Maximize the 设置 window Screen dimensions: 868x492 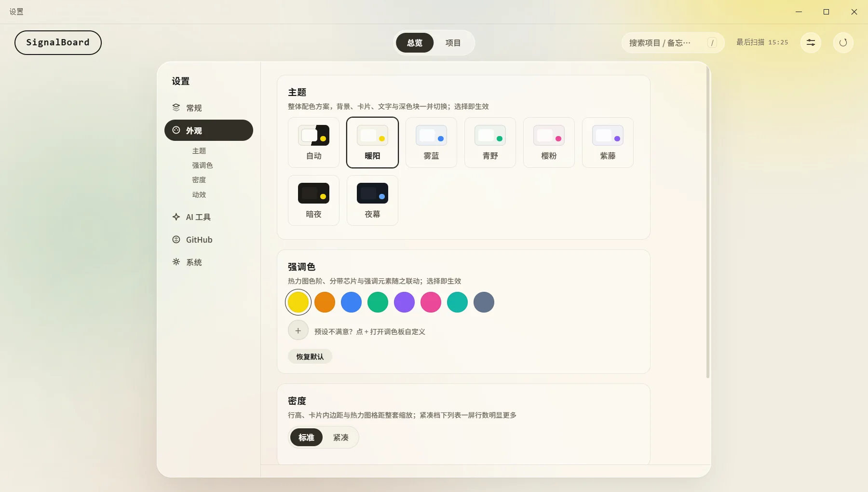pyautogui.click(x=826, y=12)
